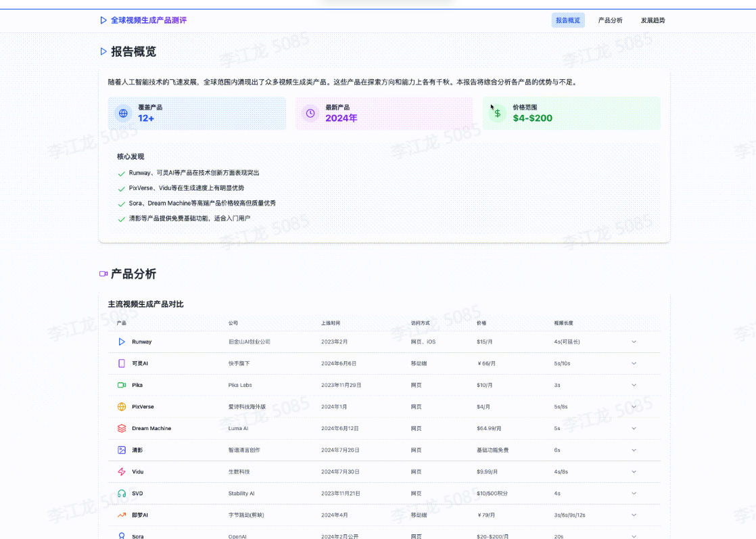Screen dimensions: 756x539
Task: Click the 2023年11月29日 launch date
Action: coord(341,385)
